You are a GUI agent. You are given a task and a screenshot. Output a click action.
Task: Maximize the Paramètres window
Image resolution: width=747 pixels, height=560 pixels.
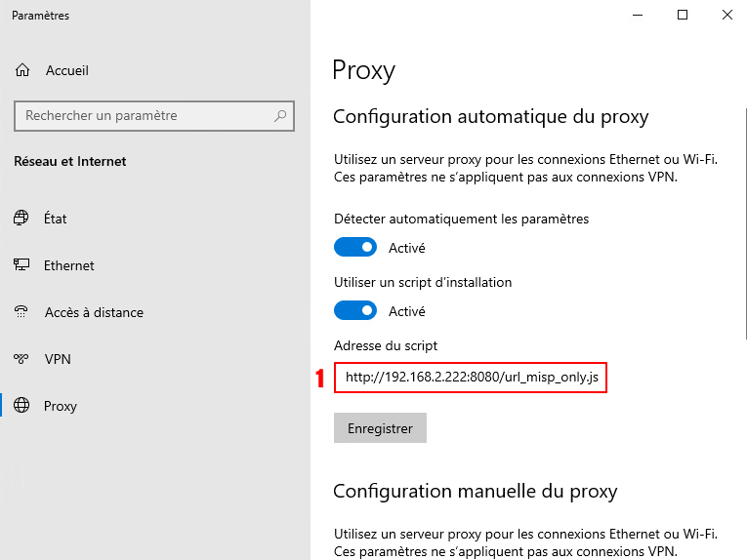point(683,15)
